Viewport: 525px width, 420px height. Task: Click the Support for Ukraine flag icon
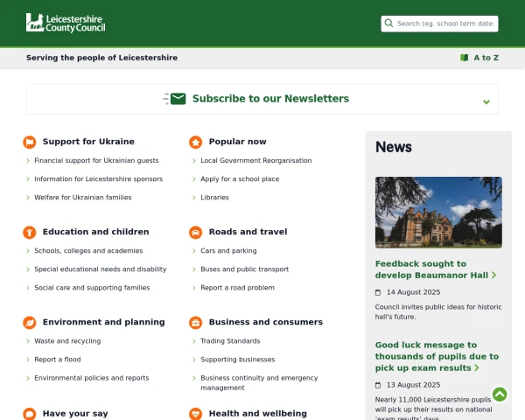click(30, 142)
